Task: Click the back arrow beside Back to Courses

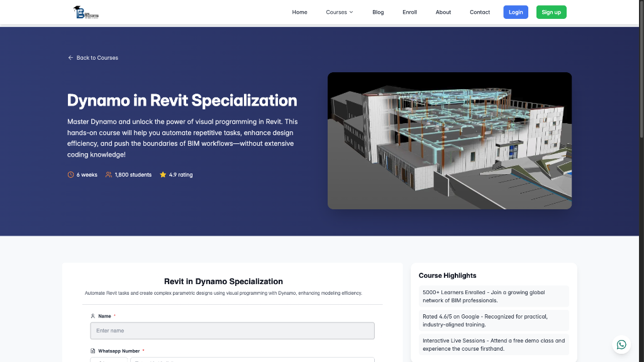Action: tap(70, 57)
